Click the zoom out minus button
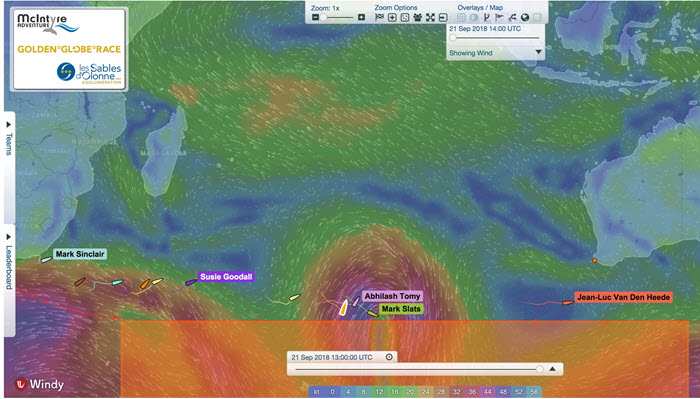Viewport: 700px width, 399px height. tap(315, 17)
